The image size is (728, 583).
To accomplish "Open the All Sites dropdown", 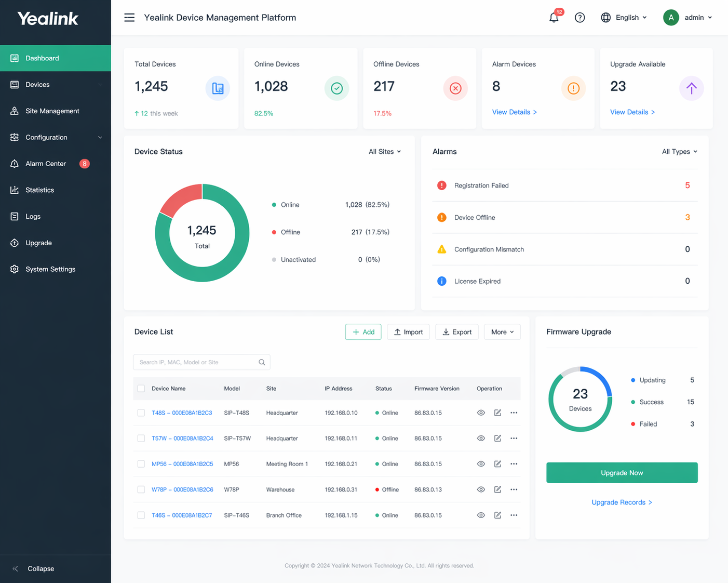I will click(x=384, y=152).
